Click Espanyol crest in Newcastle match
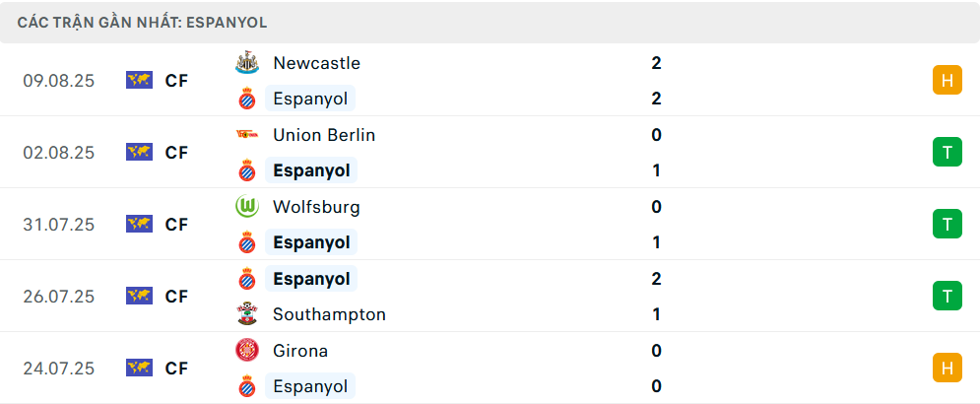 coord(246,99)
